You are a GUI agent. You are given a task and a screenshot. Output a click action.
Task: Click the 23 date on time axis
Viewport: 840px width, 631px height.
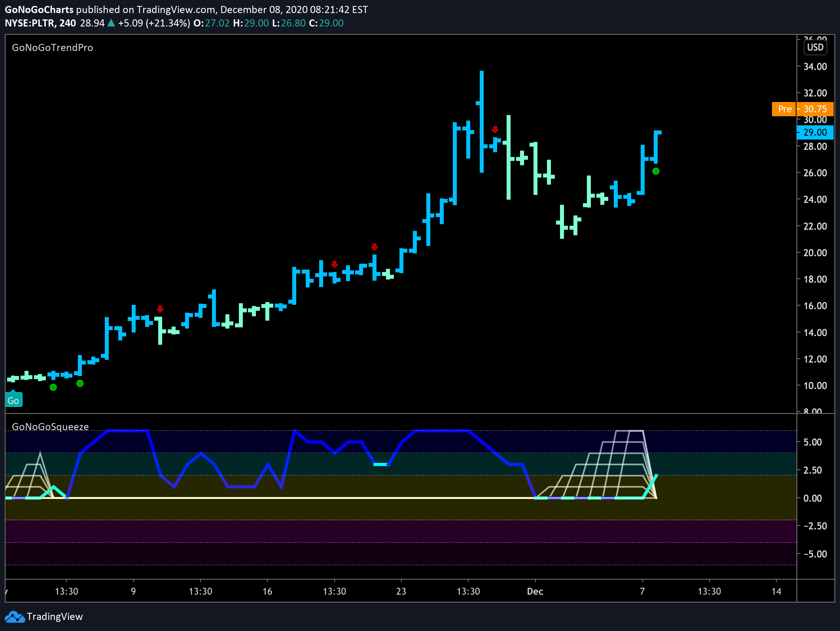point(401,591)
